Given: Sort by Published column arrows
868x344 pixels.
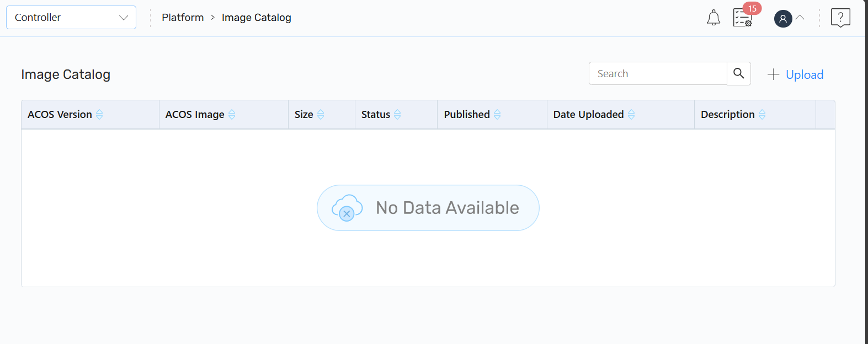Looking at the screenshot, I should tap(497, 115).
